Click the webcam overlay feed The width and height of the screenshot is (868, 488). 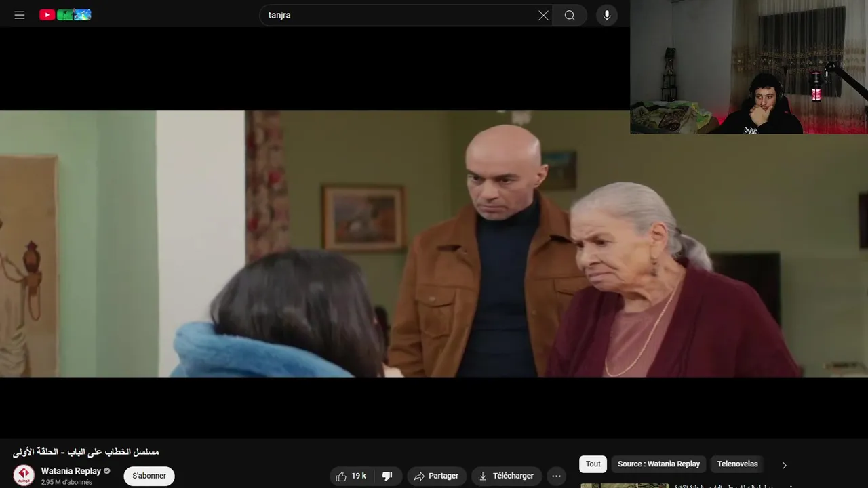(x=749, y=66)
